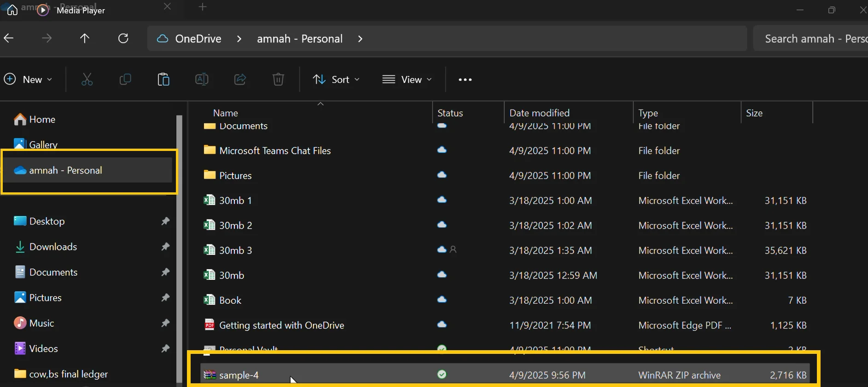Open Gallery in the navigation pane

tap(36, 144)
